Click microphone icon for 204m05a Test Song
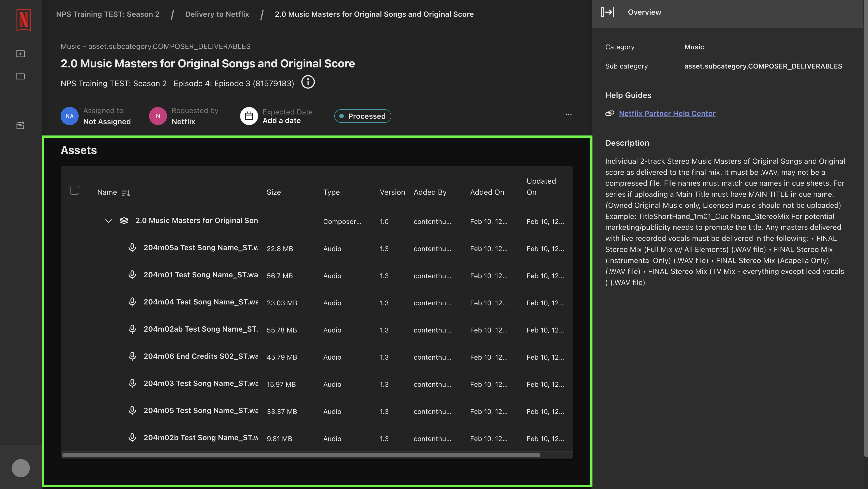Screen dimensions: 868x489 [x=132, y=248]
